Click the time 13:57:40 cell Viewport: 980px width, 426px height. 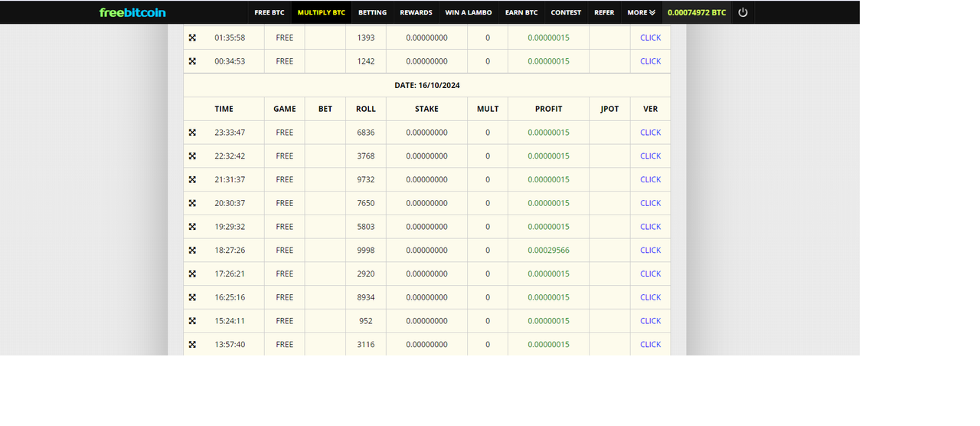(x=230, y=345)
